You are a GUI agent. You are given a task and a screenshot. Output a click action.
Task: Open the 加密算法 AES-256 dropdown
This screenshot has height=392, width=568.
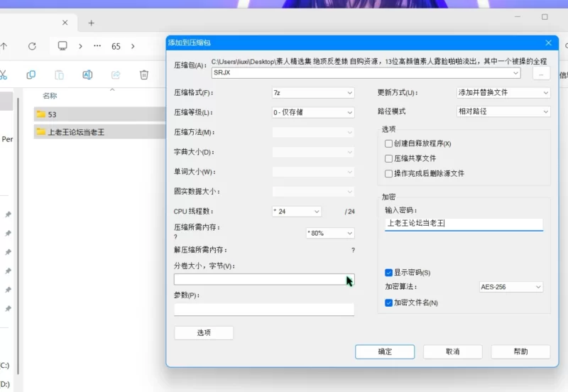[510, 287]
